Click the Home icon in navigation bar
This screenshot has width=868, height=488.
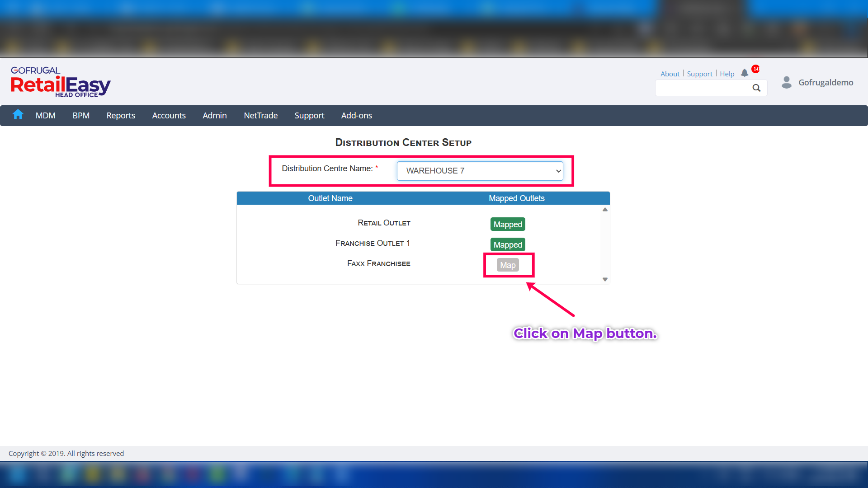(18, 115)
